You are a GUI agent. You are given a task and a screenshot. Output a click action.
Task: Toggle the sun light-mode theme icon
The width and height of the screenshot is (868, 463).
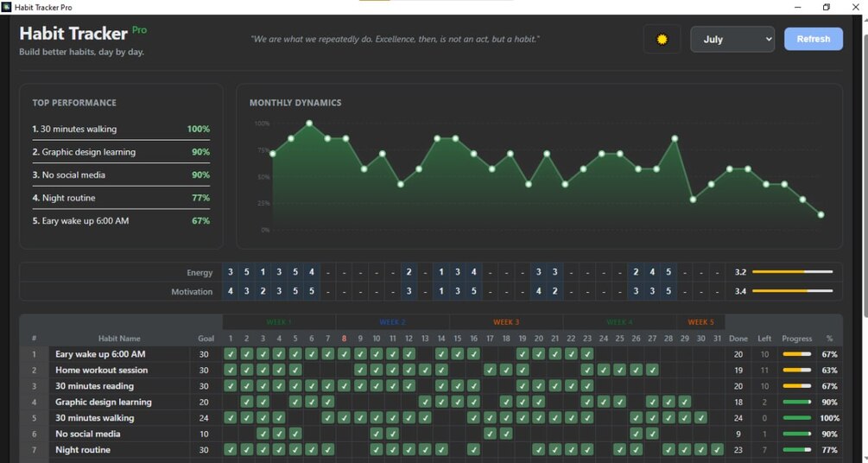point(662,40)
